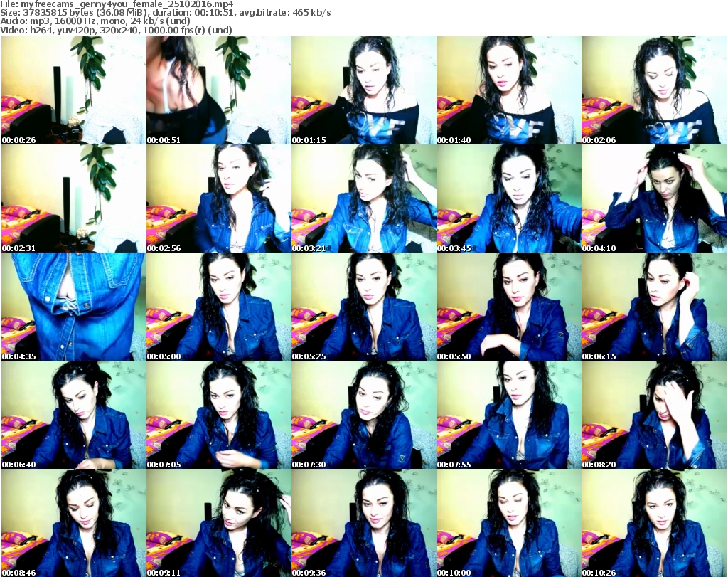This screenshot has height=577, width=728.
Task: Select the thumbnail timestamped 00:02:31
Action: point(73,198)
